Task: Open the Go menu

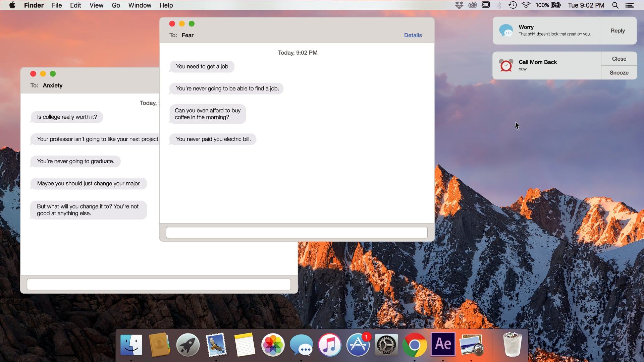Action: [116, 5]
